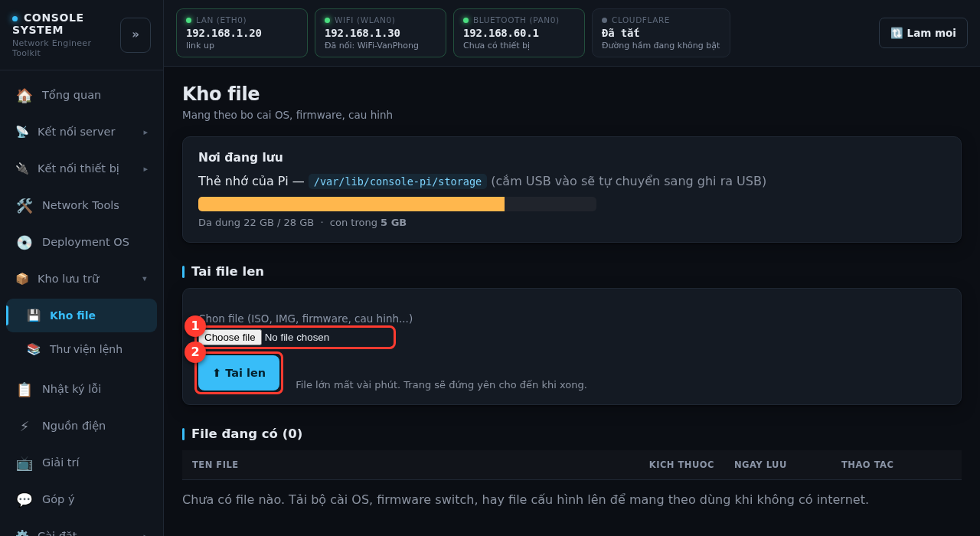This screenshot has width=980, height=536.
Task: Click the Cloudflare tunnel status card
Action: [x=661, y=33]
